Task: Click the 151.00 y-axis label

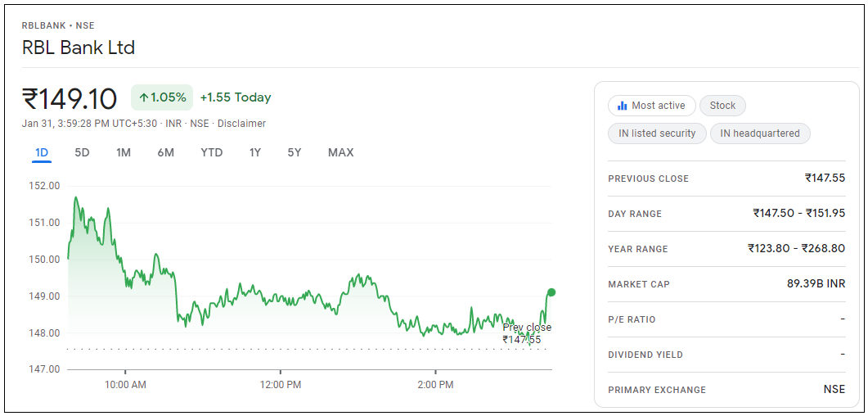Action: (x=43, y=223)
